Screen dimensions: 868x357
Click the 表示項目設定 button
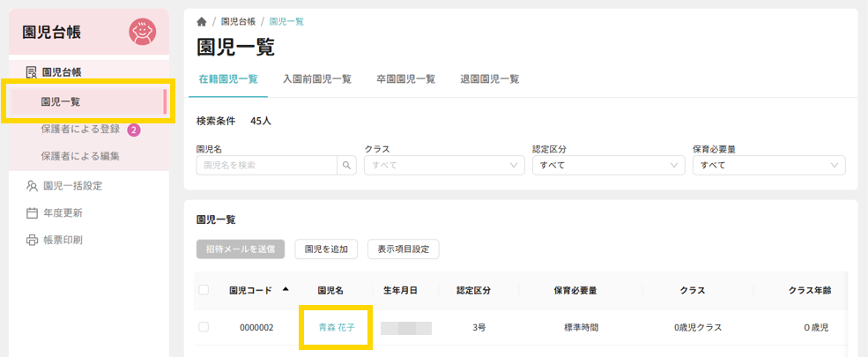click(403, 249)
